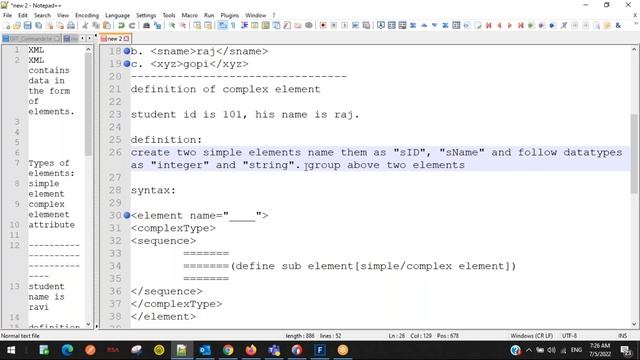Open the View menu
This screenshot has height=360, width=640.
tap(62, 15)
